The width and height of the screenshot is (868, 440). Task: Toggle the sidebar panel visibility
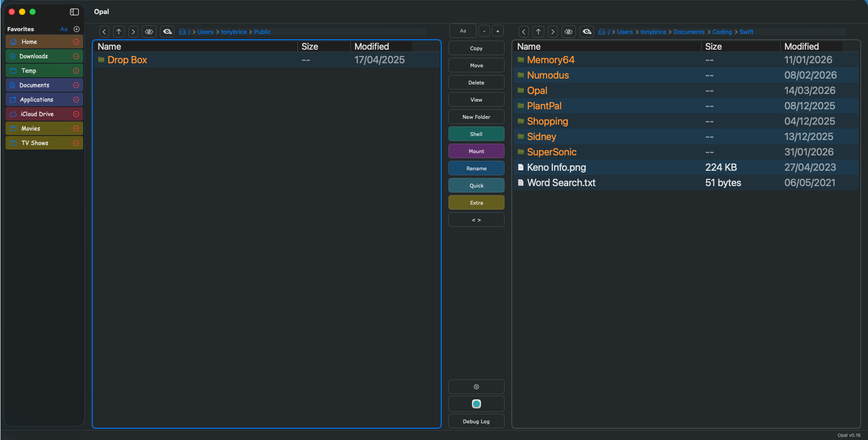point(75,12)
